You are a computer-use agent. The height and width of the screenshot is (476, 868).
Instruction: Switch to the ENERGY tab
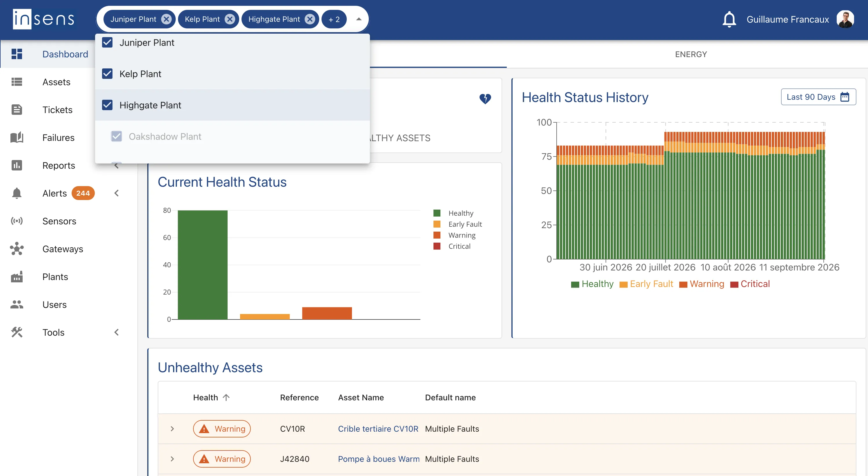click(691, 54)
